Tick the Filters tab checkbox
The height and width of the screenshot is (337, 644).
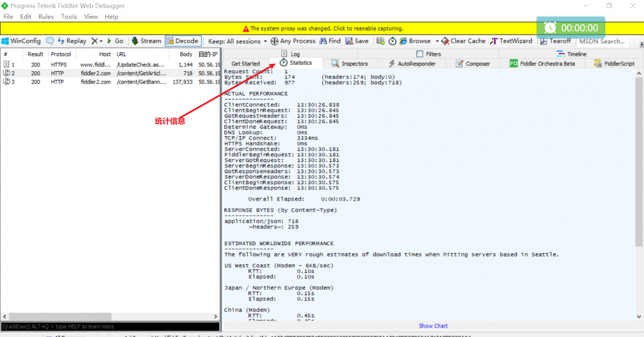click(x=420, y=54)
